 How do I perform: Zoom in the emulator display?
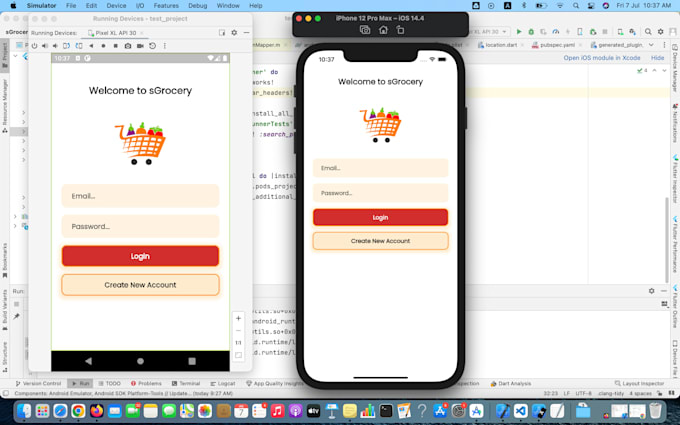tap(238, 318)
